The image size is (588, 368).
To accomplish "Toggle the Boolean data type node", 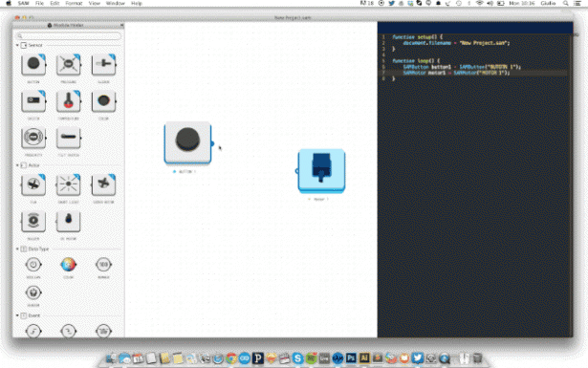I will click(33, 265).
